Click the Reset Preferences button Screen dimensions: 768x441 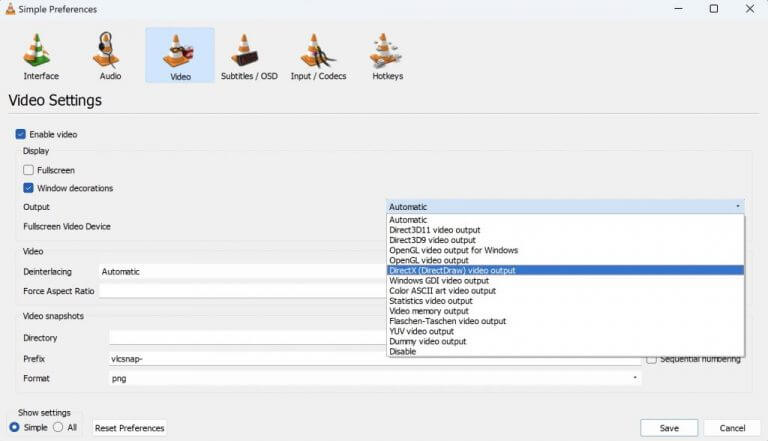(x=129, y=428)
